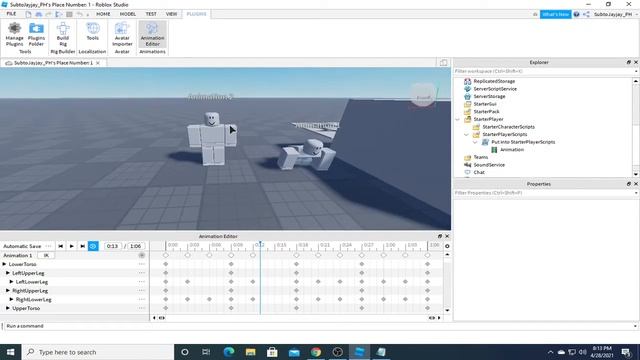Click Explorer panel vertical scrollbar
The image size is (640, 360).
tap(636, 127)
